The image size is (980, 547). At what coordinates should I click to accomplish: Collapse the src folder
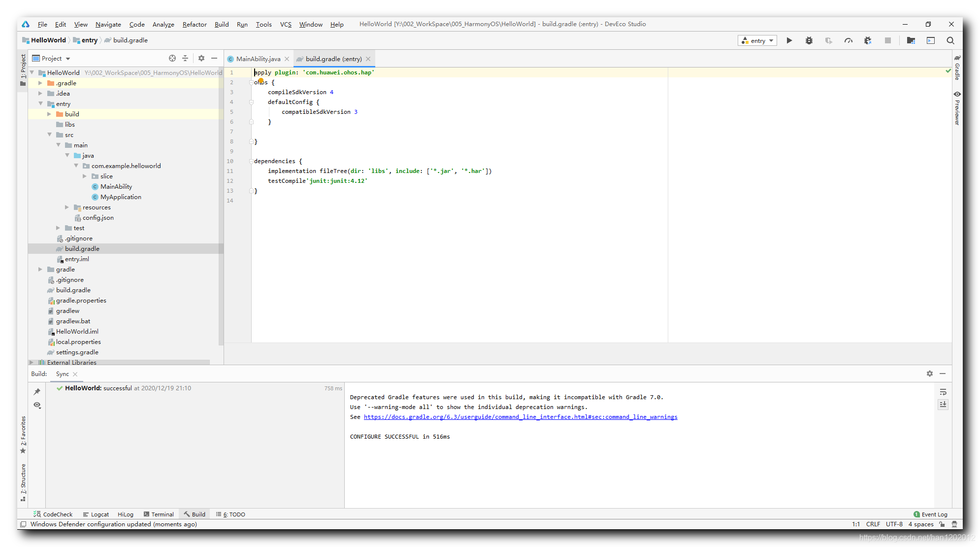[x=50, y=135]
